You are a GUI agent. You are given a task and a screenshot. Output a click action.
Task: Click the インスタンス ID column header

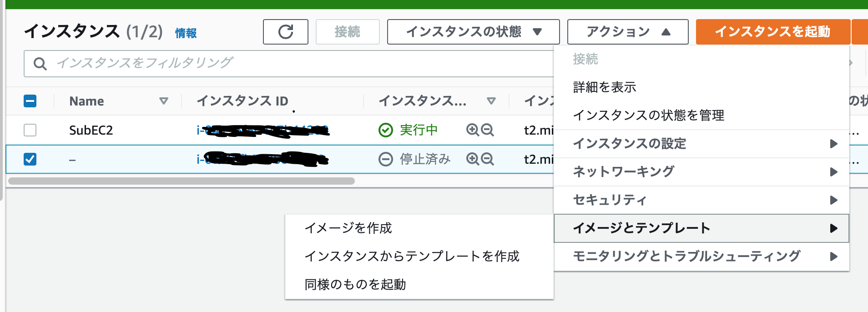pos(242,101)
